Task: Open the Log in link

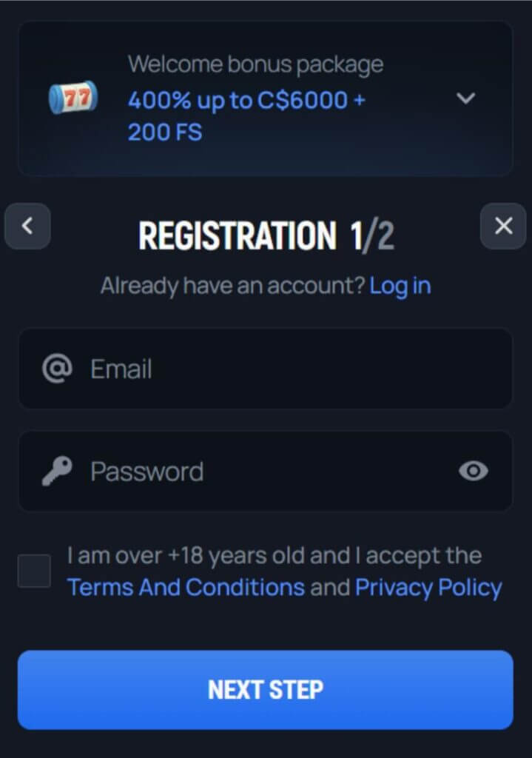Action: 400,286
